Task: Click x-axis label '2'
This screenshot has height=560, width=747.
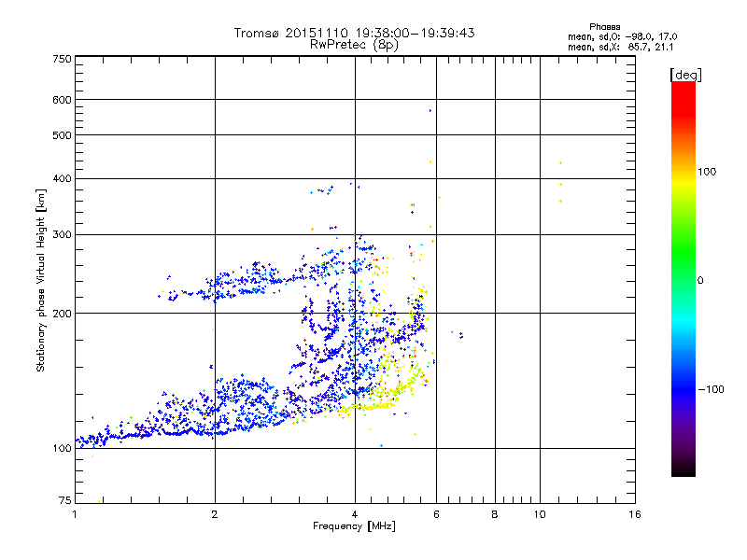Action: point(215,514)
